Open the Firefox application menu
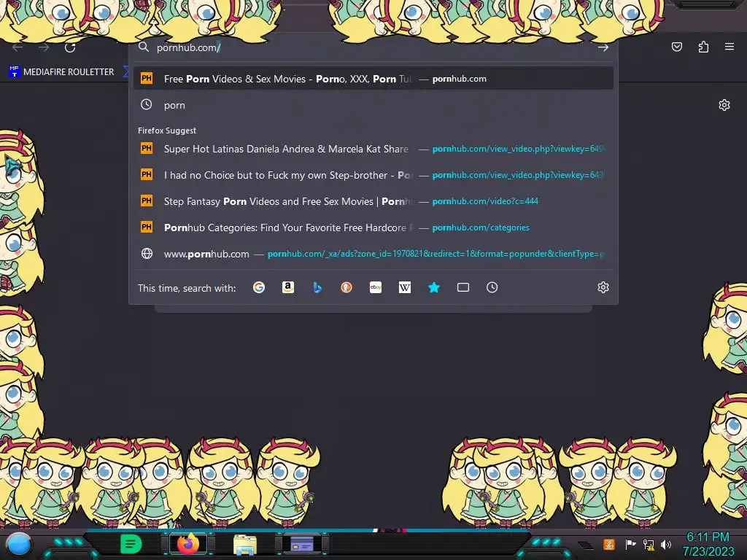 click(729, 47)
